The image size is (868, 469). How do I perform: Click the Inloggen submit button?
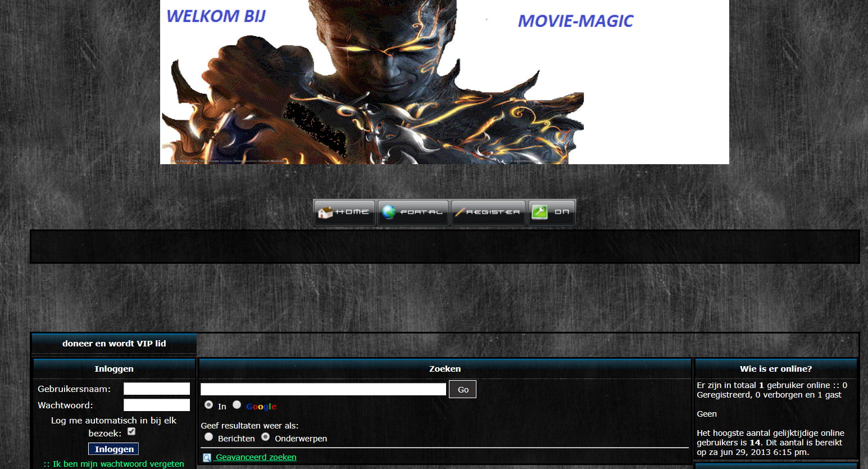pyautogui.click(x=113, y=449)
